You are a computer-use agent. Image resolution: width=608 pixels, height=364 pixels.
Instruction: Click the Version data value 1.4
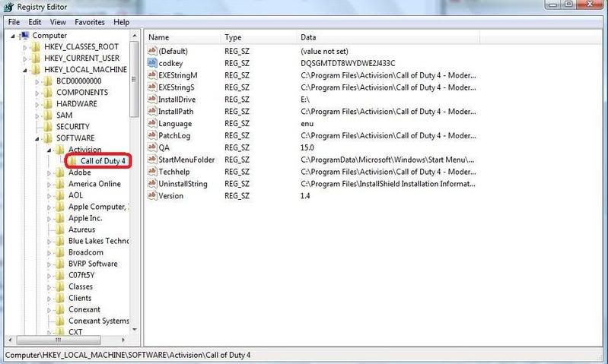[305, 195]
